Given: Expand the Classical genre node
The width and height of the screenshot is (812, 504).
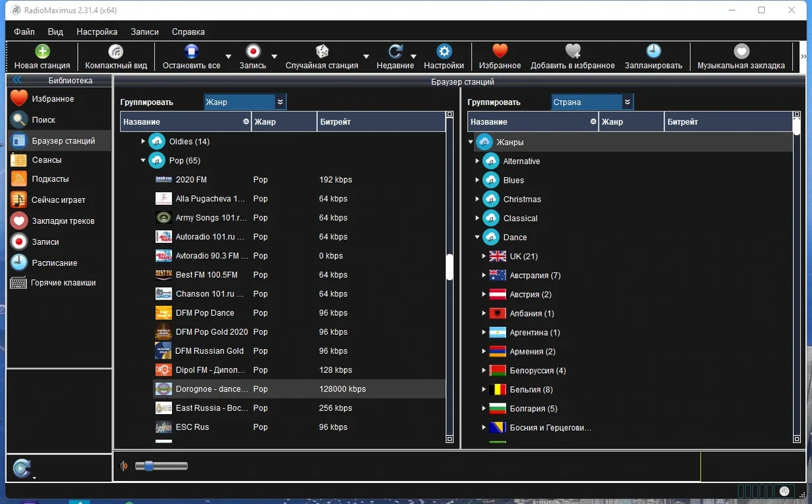Looking at the screenshot, I should [x=477, y=218].
